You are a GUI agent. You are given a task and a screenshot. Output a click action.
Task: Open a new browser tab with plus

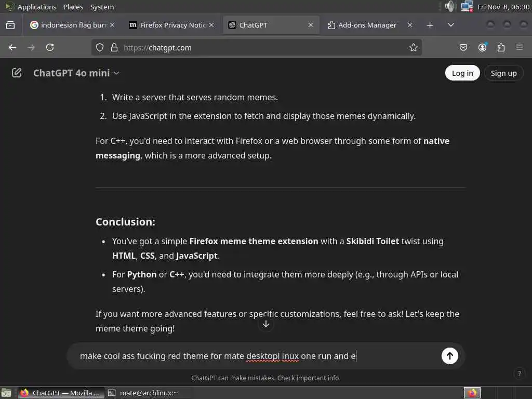[430, 25]
